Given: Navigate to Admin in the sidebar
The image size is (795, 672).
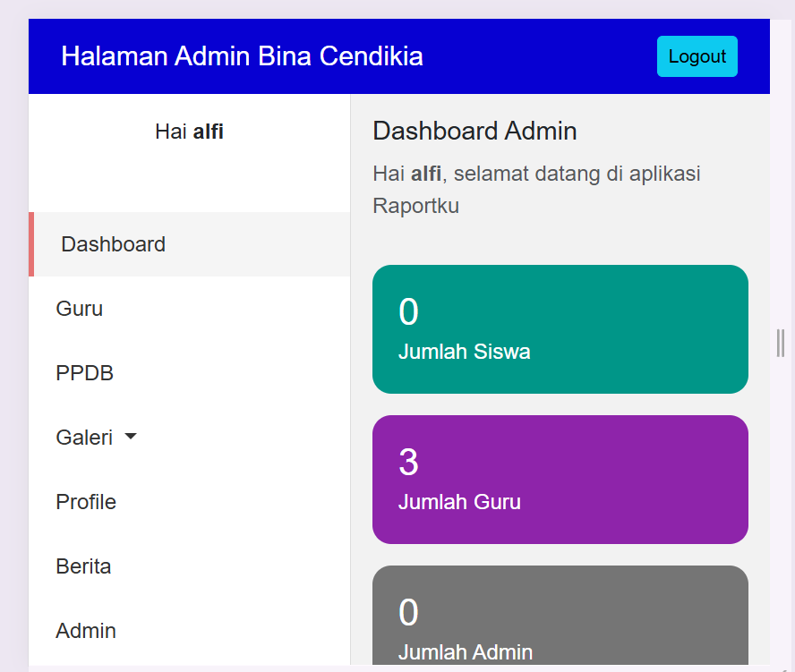Looking at the screenshot, I should click(x=86, y=631).
